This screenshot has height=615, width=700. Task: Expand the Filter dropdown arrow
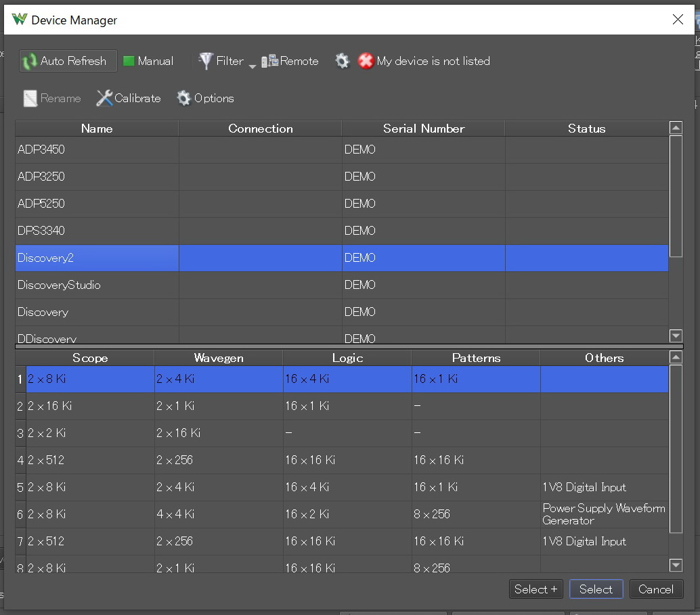coord(253,66)
